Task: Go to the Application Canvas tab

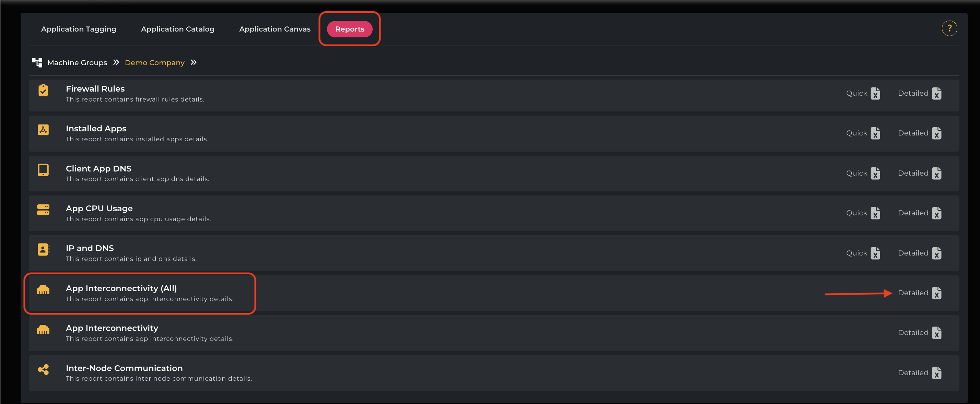Action: click(275, 29)
